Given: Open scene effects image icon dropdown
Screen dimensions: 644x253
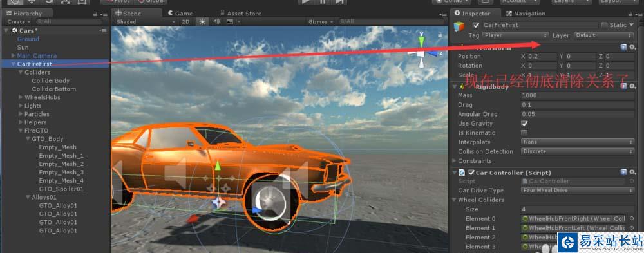Looking at the screenshot, I should click(x=231, y=22).
